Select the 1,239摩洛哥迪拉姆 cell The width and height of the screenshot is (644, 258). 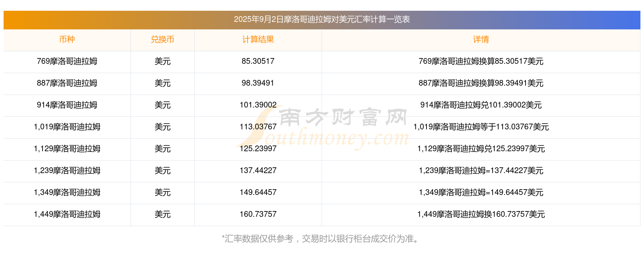[67, 171]
